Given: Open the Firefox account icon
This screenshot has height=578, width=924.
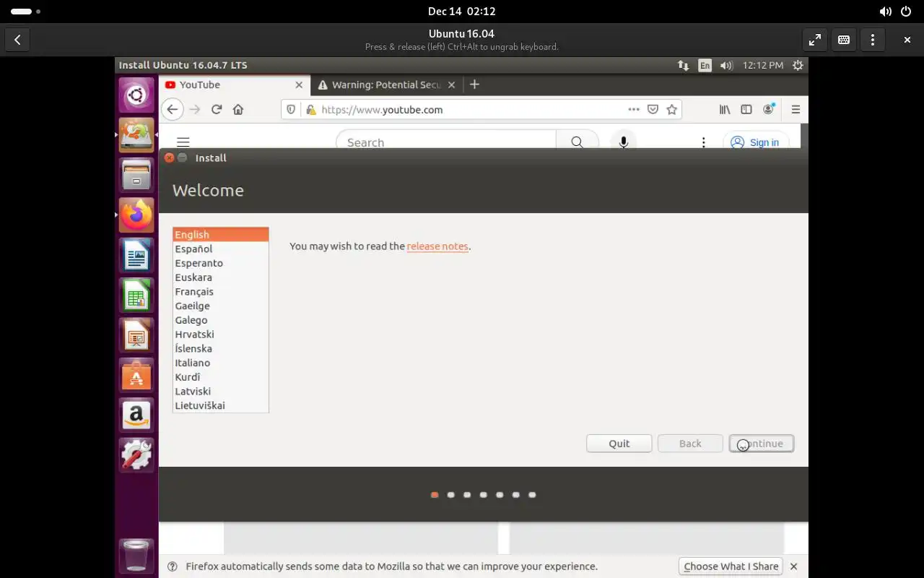Looking at the screenshot, I should point(770,109).
